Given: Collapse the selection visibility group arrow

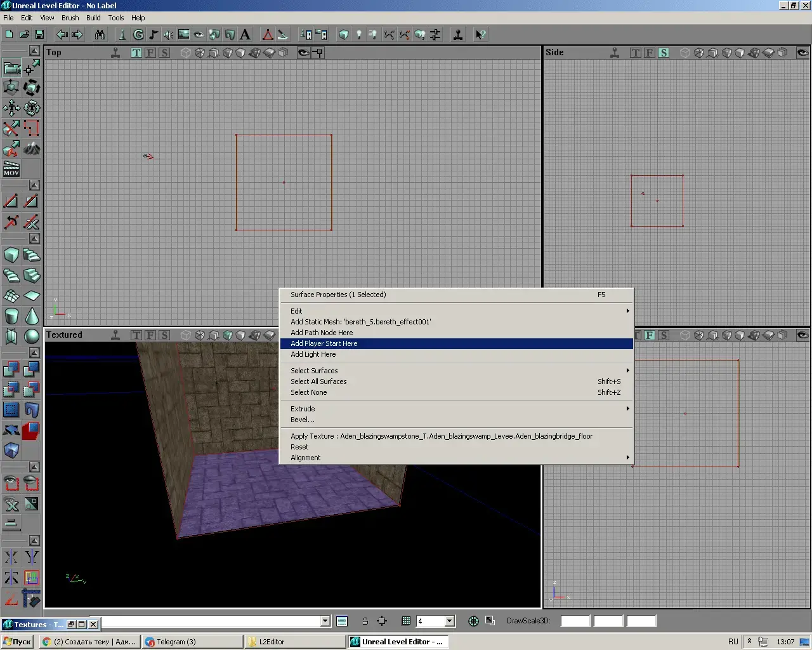Looking at the screenshot, I should pyautogui.click(x=35, y=467).
